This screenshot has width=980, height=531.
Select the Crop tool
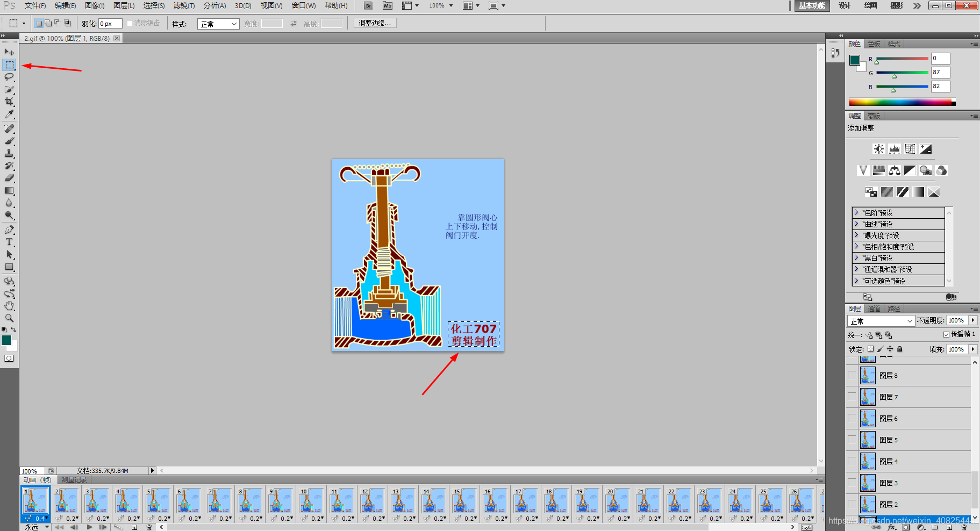pyautogui.click(x=9, y=102)
